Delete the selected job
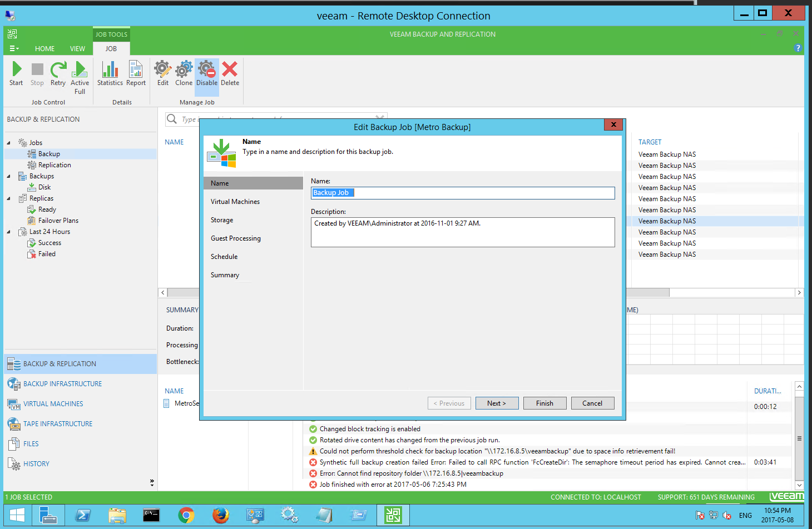 point(230,73)
